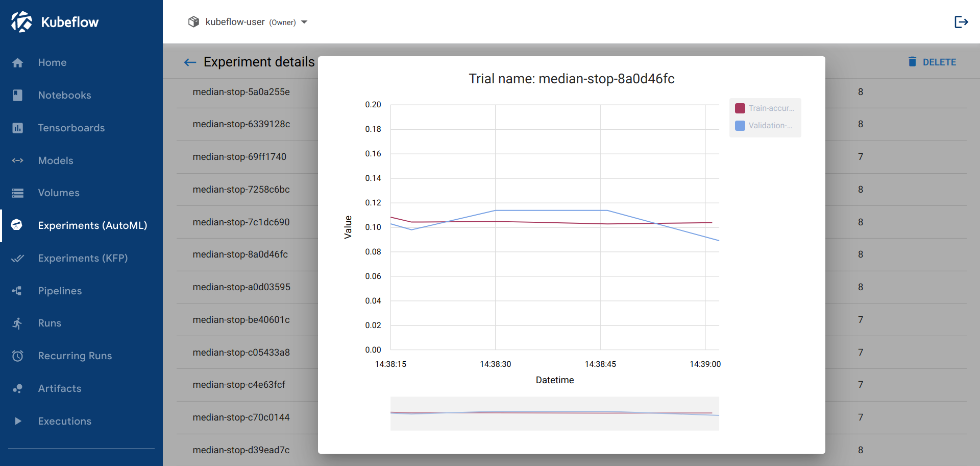Screen dimensions: 980x466
Task: Click the chart overview range selector
Action: click(555, 413)
